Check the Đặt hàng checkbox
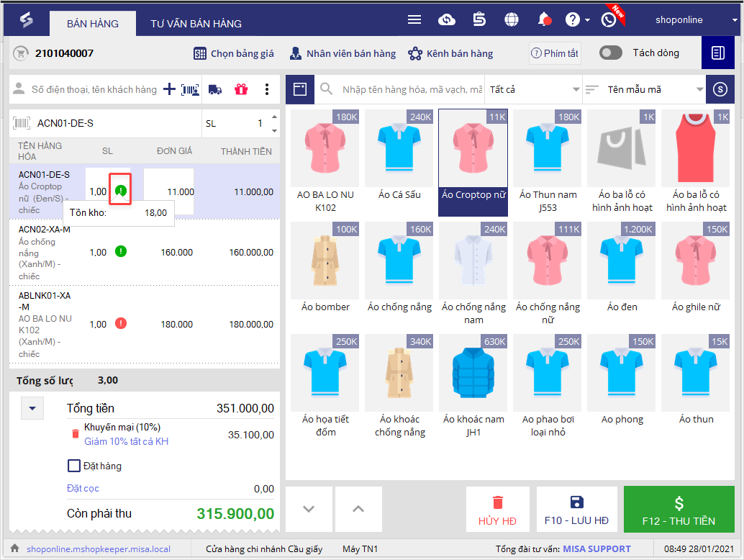This screenshot has height=560, width=744. click(74, 466)
